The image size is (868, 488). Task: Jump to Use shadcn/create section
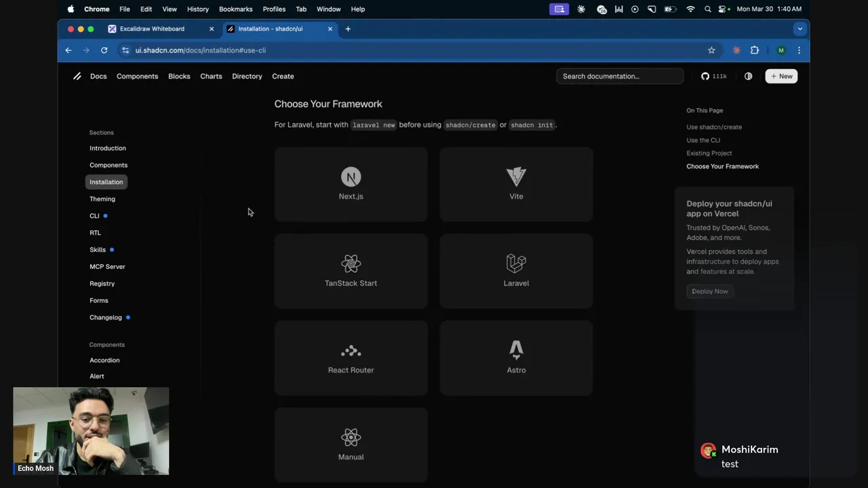[714, 127]
